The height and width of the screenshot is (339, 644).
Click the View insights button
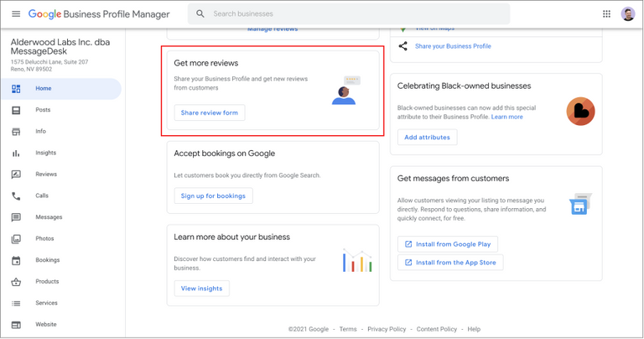(x=201, y=289)
